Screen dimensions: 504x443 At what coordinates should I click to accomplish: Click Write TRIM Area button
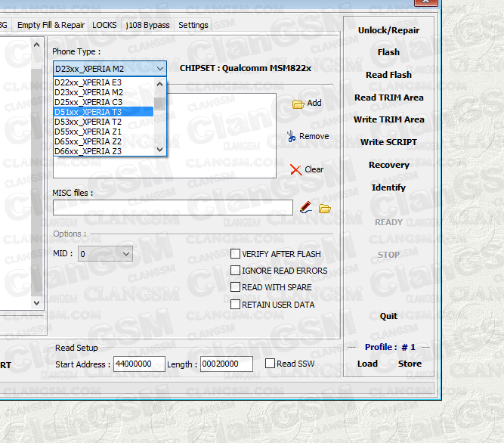coord(388,119)
